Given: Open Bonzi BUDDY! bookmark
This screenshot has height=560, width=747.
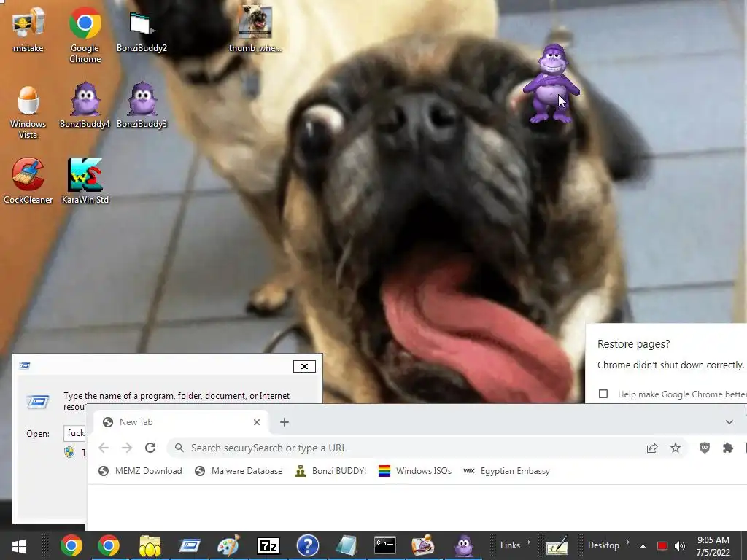Looking at the screenshot, I should [x=330, y=471].
